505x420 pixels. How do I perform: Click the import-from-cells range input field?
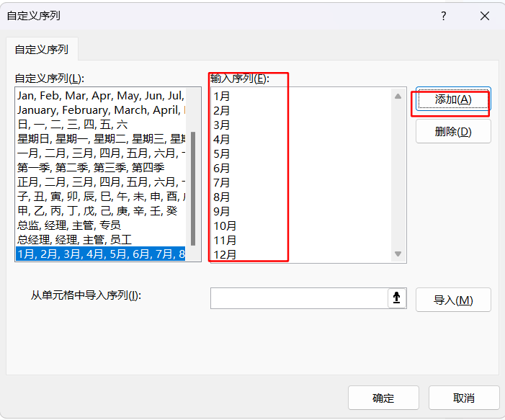[x=300, y=298]
